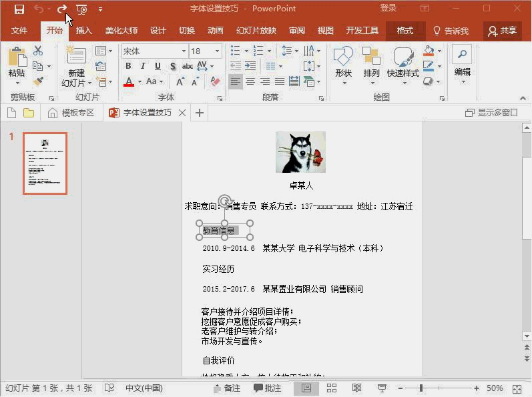The image size is (532, 397).
Task: Save the presentation with the floppy icon
Action: coord(19,9)
